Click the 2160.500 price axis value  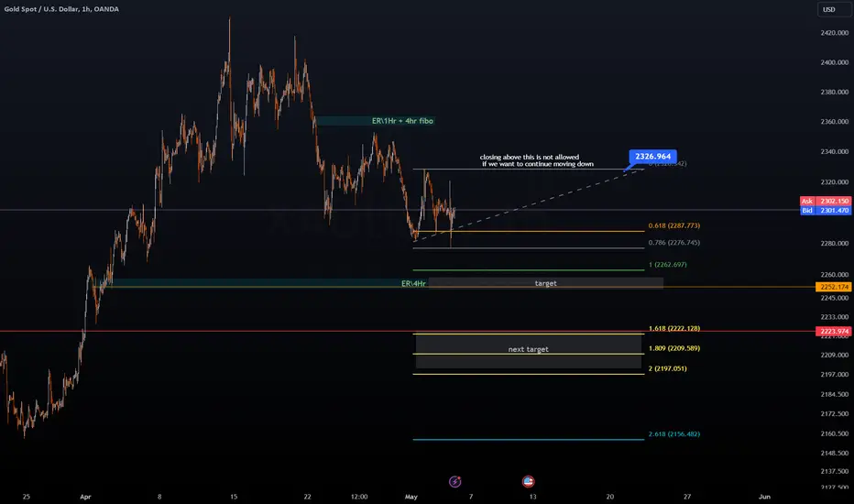(x=835, y=433)
